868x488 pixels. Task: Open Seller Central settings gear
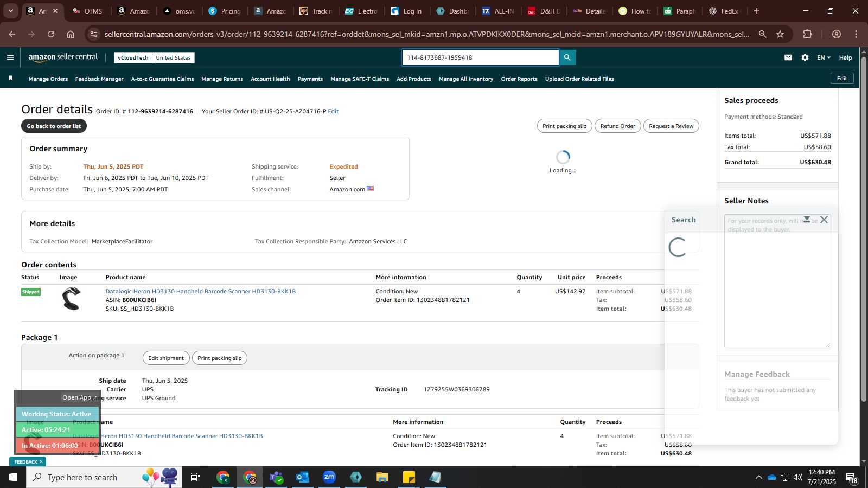point(805,57)
